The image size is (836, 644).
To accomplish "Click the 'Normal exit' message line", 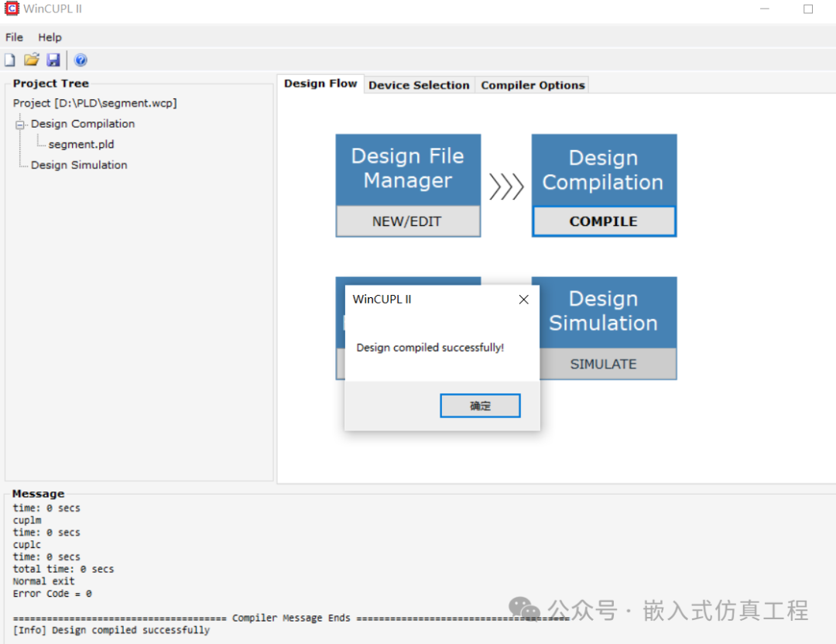I will pyautogui.click(x=43, y=581).
